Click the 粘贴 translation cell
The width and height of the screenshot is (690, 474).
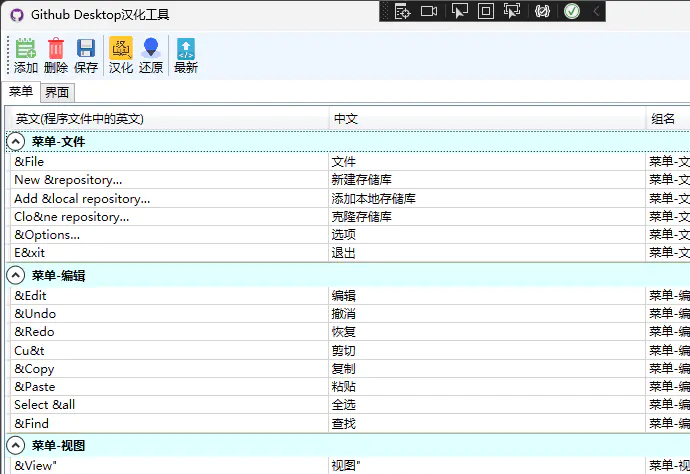pos(487,386)
